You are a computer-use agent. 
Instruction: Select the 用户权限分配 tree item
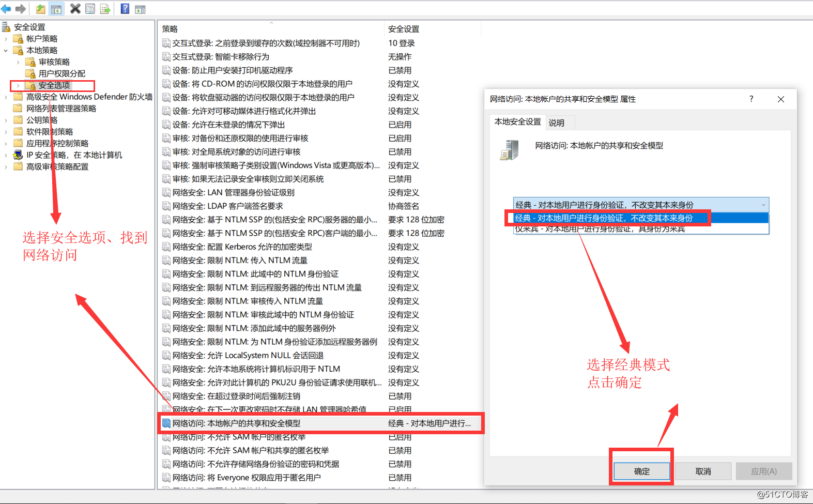62,73
